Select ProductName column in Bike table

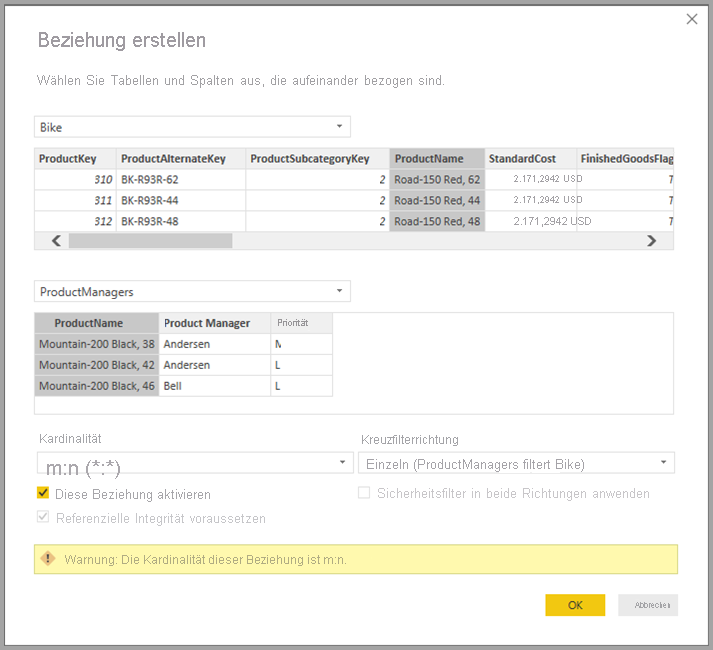[x=437, y=159]
